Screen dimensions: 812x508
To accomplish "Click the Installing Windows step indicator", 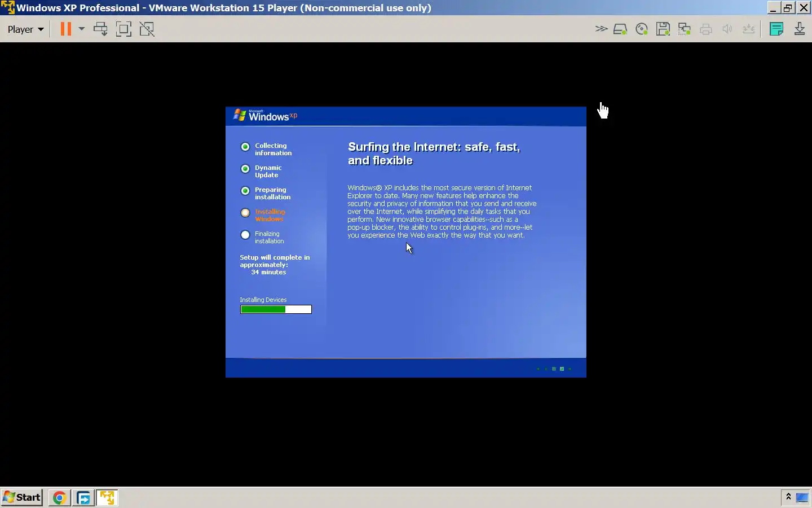I will pos(245,213).
